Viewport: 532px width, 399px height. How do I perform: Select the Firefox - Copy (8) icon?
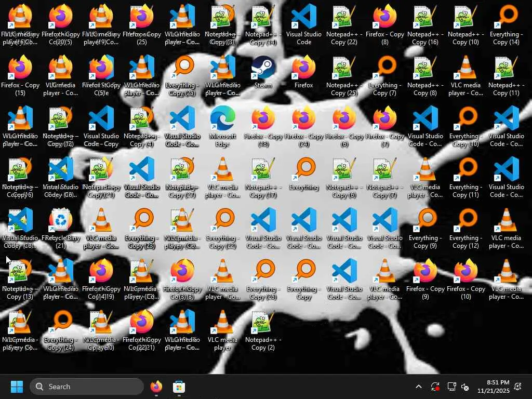[385, 25]
